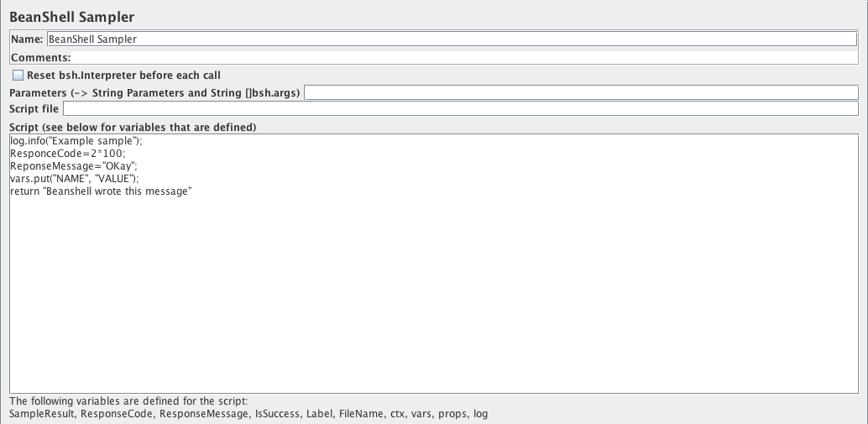Click the "following variables are defined" note
Viewport: 868px width, 424px height.
coord(128,401)
